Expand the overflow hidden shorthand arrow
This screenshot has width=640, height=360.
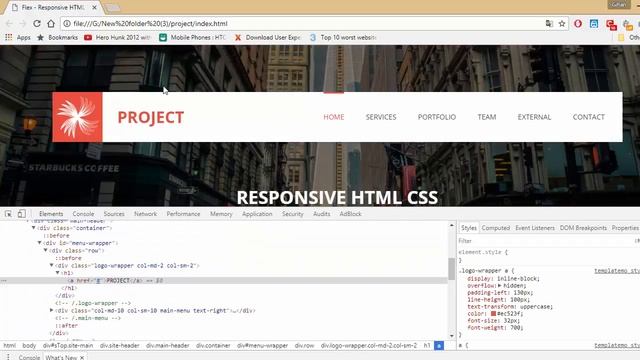(x=499, y=286)
